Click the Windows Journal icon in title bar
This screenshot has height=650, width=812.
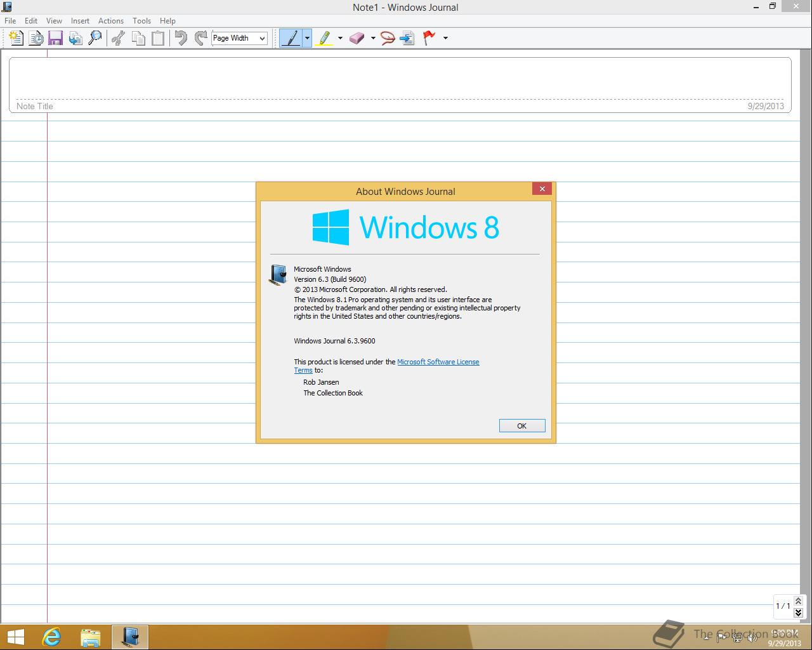click(7, 7)
